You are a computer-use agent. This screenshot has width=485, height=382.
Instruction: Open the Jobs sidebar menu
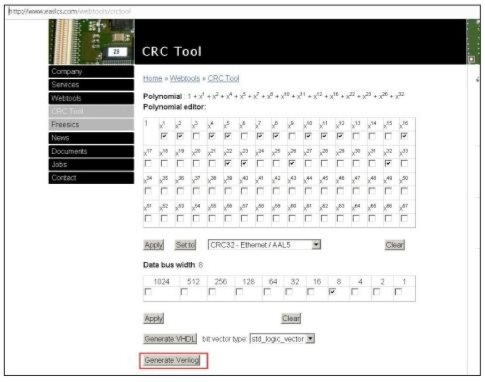click(91, 164)
